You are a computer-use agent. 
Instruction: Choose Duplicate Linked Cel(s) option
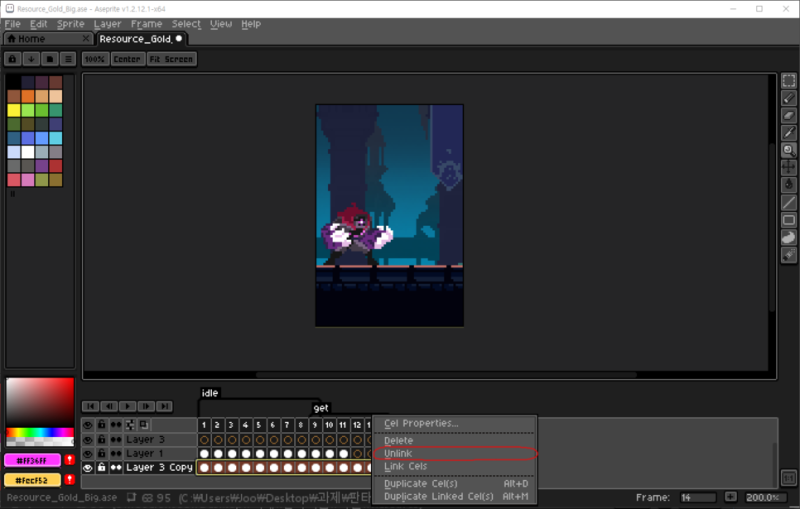(x=454, y=496)
